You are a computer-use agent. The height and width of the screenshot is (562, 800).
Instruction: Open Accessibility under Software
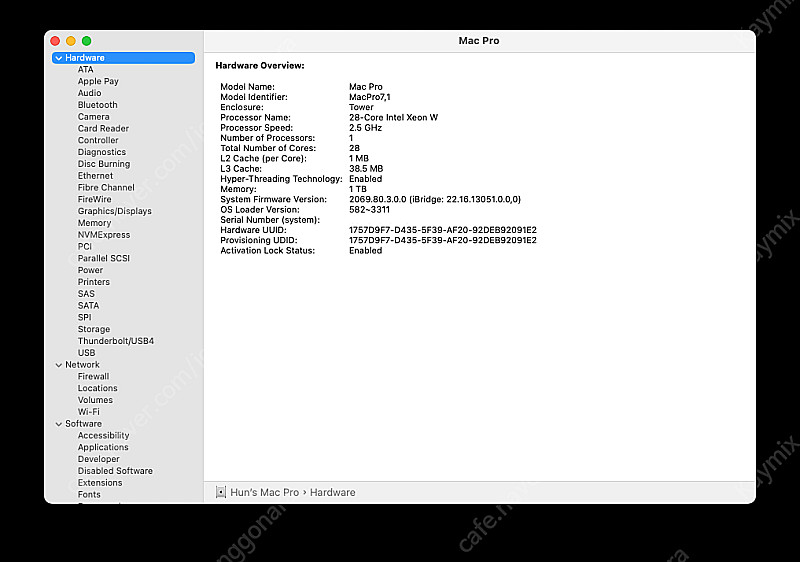point(104,436)
